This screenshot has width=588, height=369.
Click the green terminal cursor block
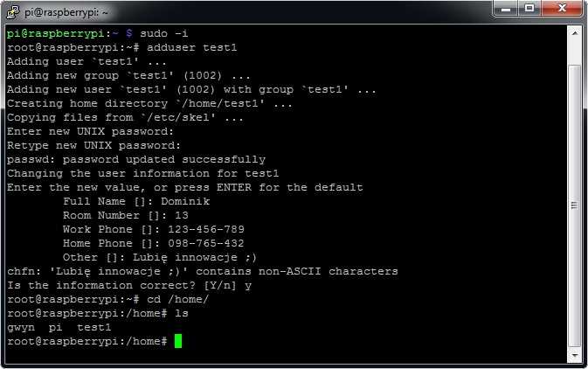pyautogui.click(x=178, y=341)
